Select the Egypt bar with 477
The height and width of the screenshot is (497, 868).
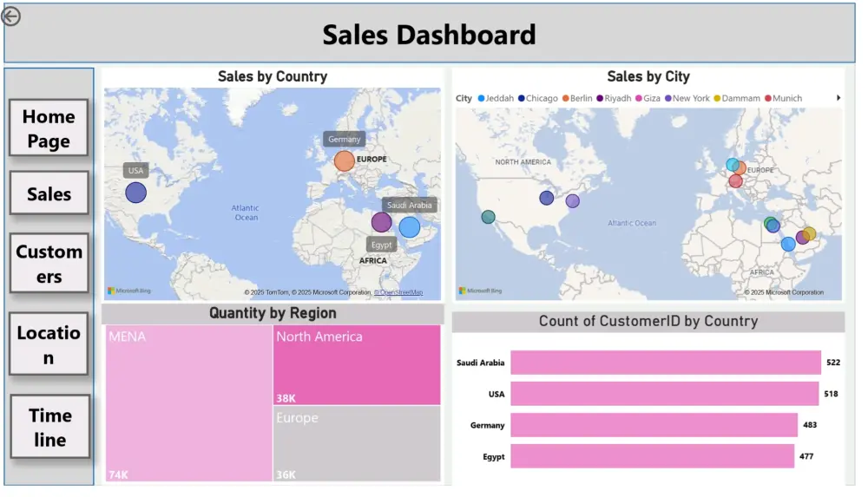[x=652, y=456]
